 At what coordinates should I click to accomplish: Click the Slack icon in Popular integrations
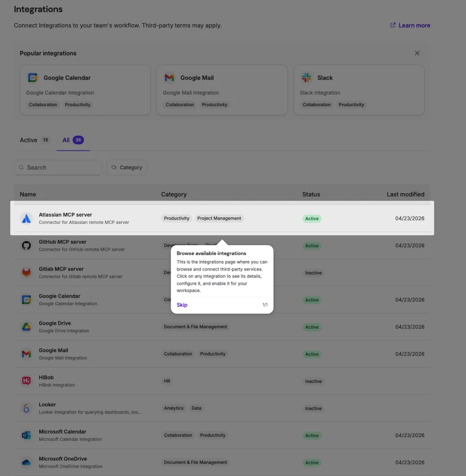click(x=306, y=77)
